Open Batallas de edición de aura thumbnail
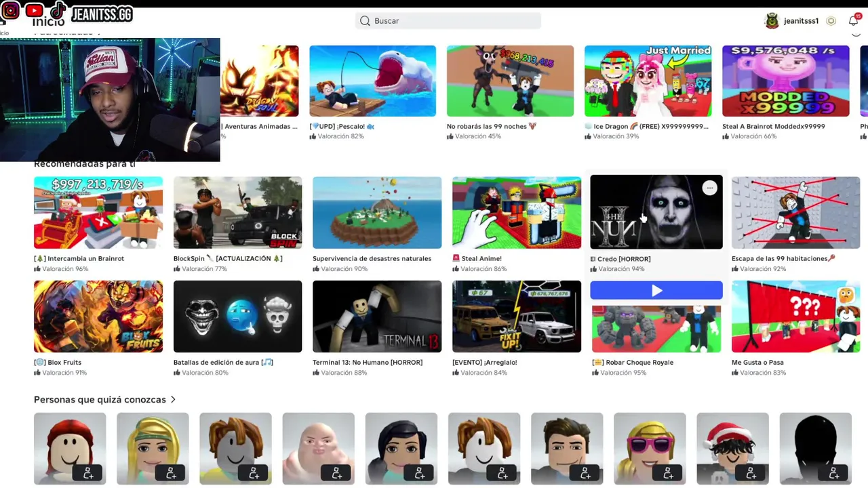Screen dimensions: 868x488 pyautogui.click(x=237, y=317)
